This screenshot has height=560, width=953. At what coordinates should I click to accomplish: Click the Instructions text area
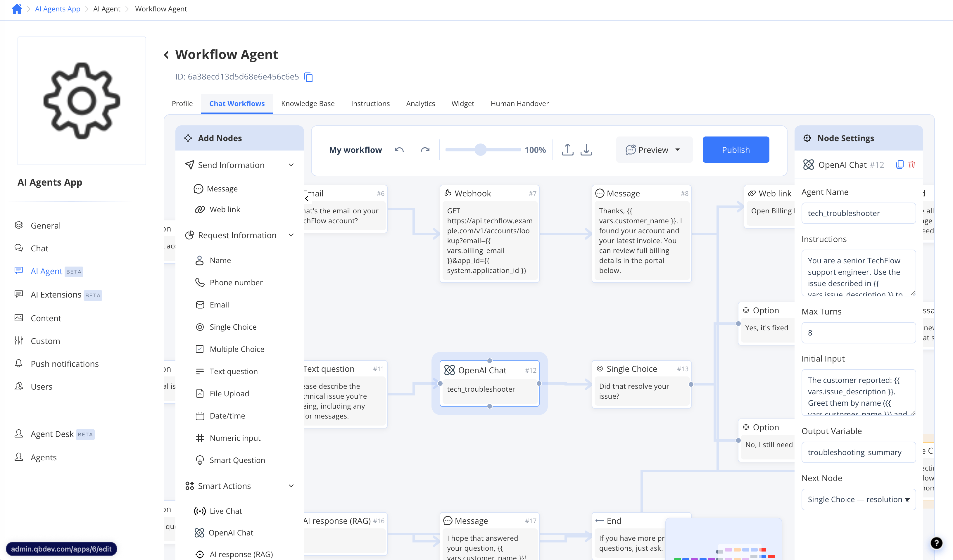[x=859, y=273]
